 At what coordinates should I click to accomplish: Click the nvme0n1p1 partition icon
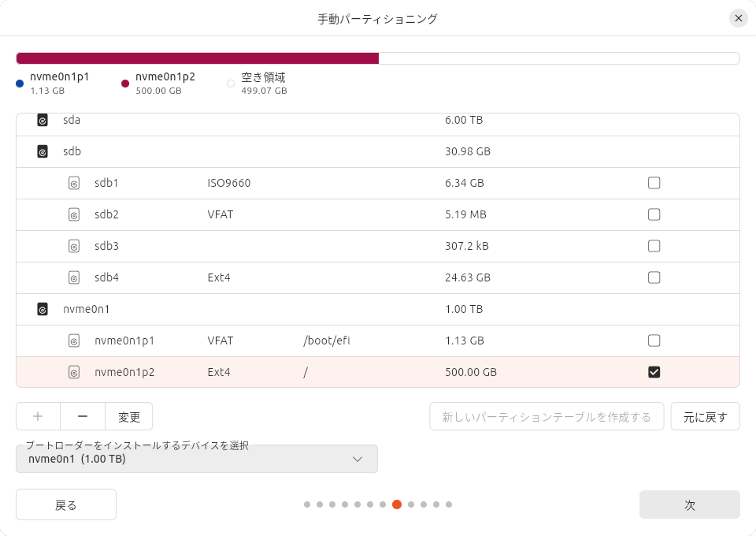point(74,341)
